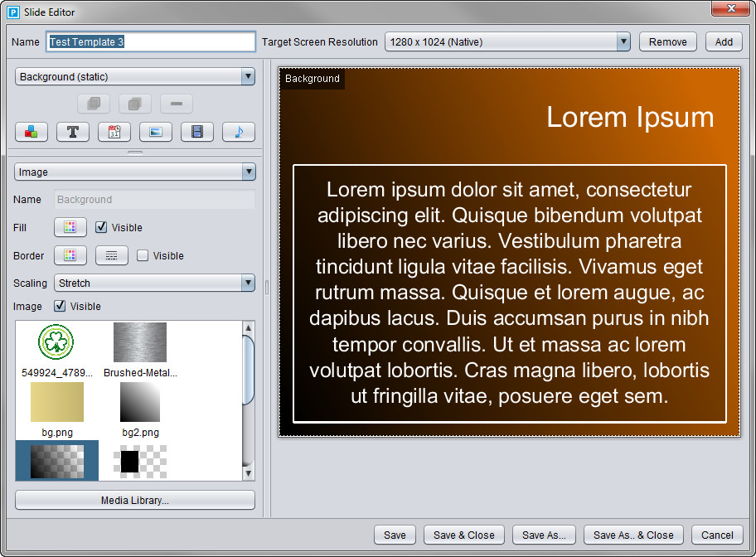The width and height of the screenshot is (756, 557).
Task: Open the Target Screen Resolution dropdown
Action: [x=507, y=42]
